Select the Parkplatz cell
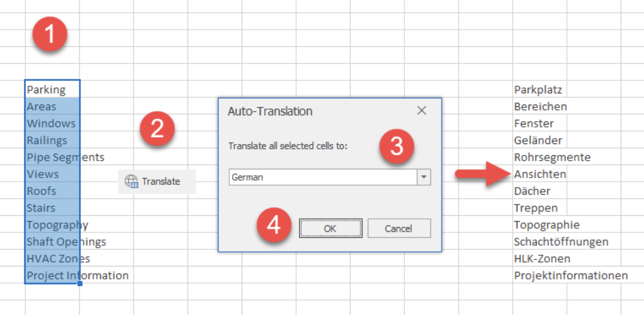644x315 pixels. [540, 89]
